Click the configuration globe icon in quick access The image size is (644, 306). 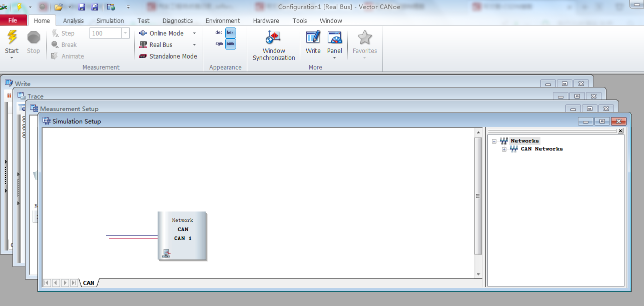111,7
